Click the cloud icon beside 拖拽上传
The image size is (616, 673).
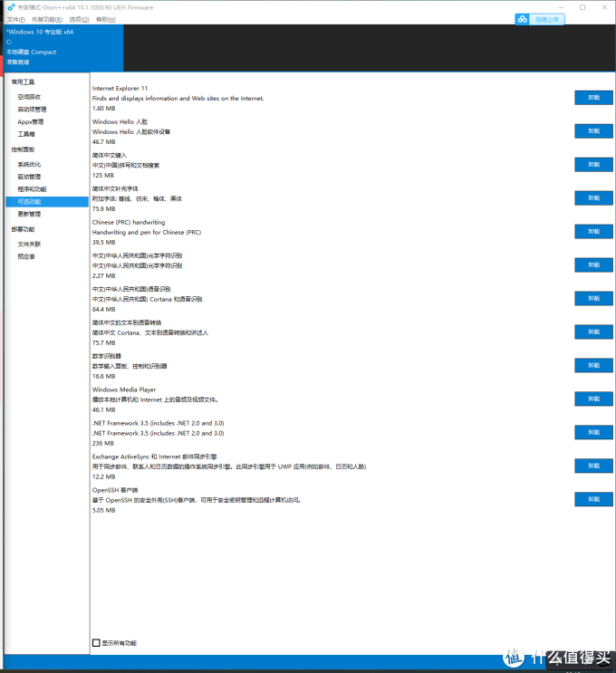[x=522, y=19]
